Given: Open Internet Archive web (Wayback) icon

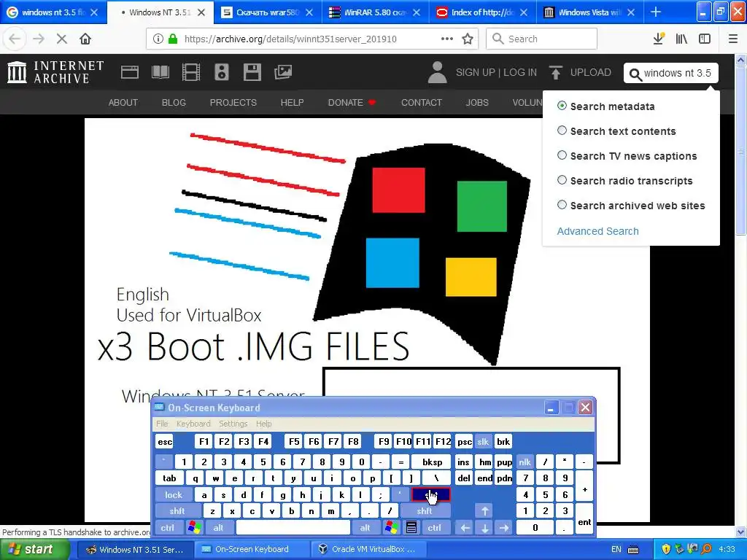Looking at the screenshot, I should [x=130, y=72].
